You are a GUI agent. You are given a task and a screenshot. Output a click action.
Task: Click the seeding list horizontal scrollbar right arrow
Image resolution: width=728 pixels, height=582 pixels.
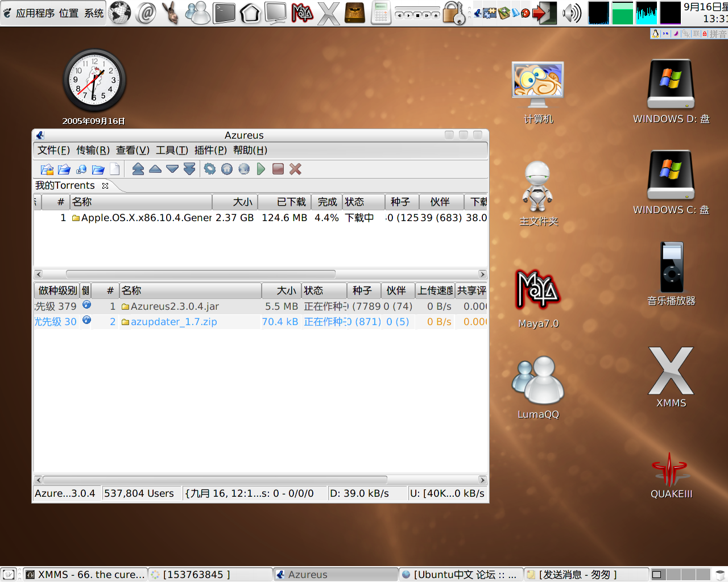click(x=482, y=480)
